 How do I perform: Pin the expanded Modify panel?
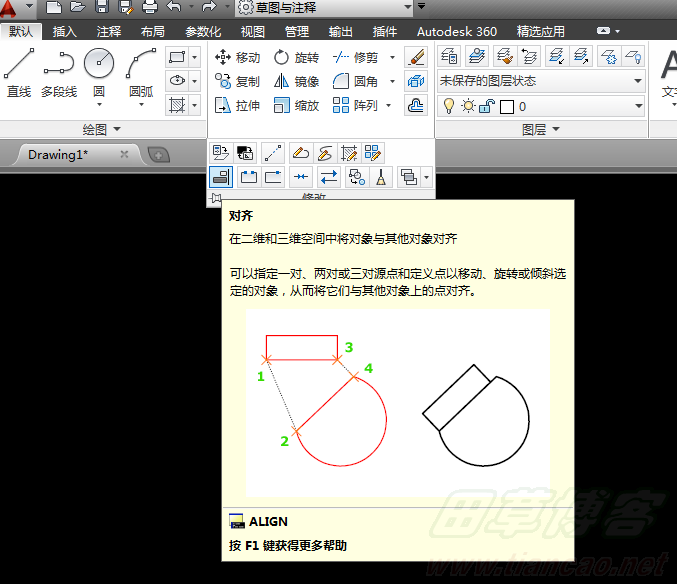pos(216,198)
